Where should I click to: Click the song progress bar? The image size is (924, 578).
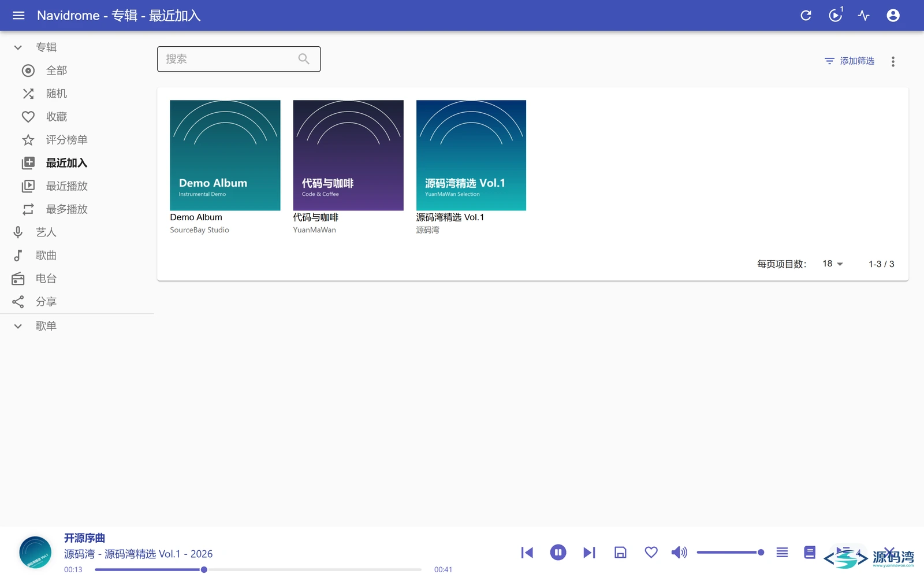click(258, 570)
